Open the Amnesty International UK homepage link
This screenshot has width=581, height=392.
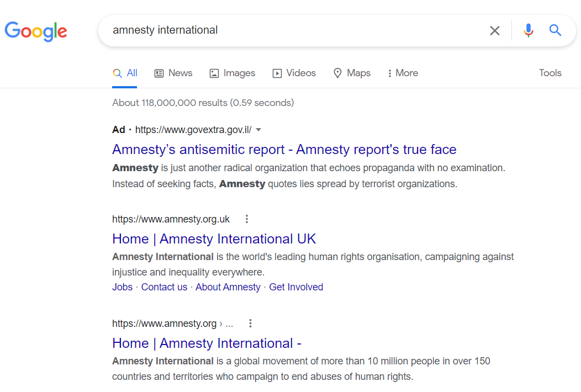pos(214,239)
